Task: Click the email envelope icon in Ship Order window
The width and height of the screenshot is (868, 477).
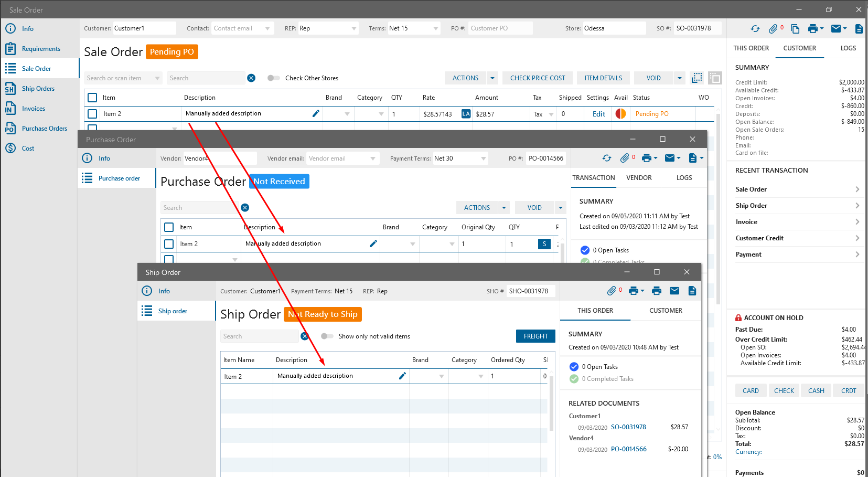Action: point(674,291)
